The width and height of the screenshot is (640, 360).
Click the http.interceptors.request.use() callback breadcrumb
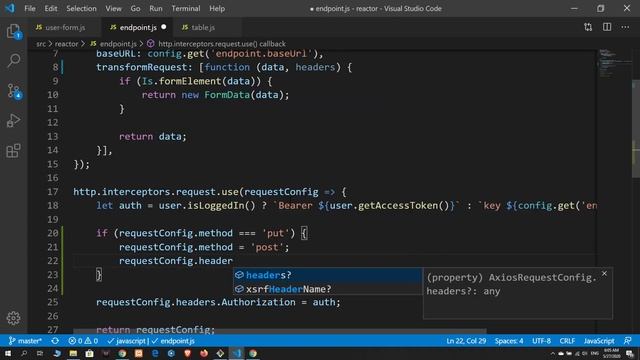pos(217,44)
